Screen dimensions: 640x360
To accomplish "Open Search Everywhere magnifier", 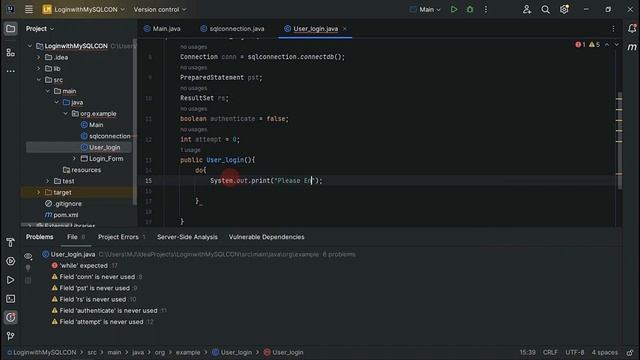I will 545,9.
